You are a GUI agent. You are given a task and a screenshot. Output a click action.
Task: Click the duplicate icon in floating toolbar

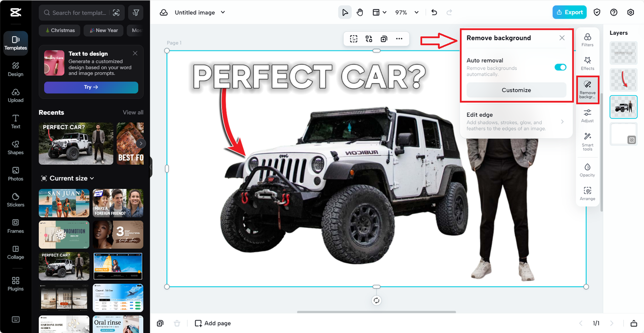384,39
